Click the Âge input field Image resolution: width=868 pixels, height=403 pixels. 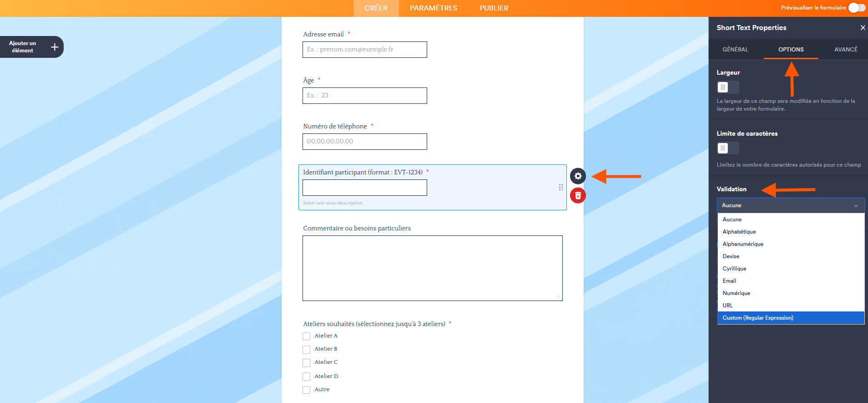point(365,96)
